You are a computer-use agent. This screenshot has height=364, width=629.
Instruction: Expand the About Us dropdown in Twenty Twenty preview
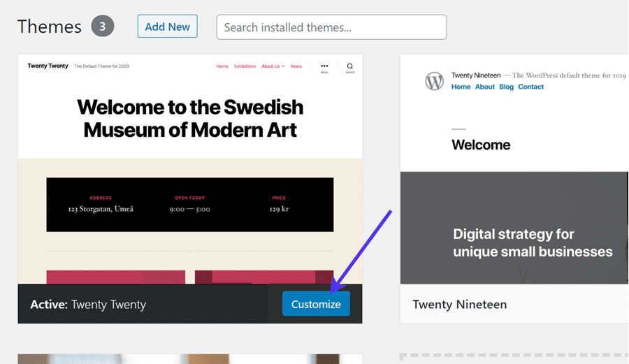pos(273,66)
